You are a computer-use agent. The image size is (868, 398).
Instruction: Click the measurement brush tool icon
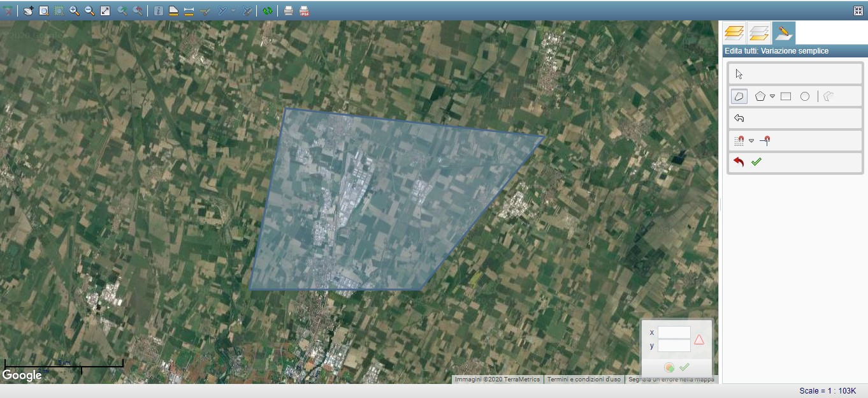coord(205,10)
